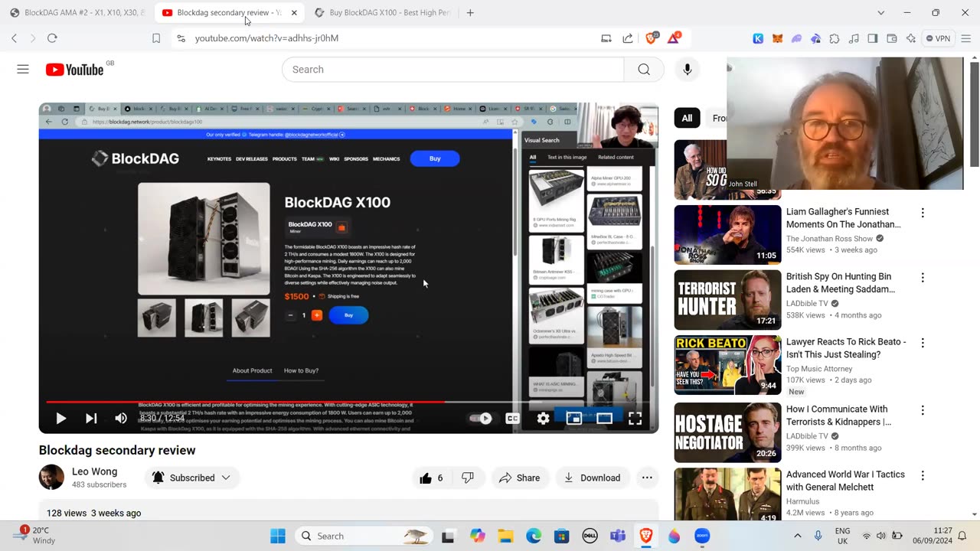
Task: Open the Terrorist Hunter video thumbnail
Action: (x=727, y=300)
